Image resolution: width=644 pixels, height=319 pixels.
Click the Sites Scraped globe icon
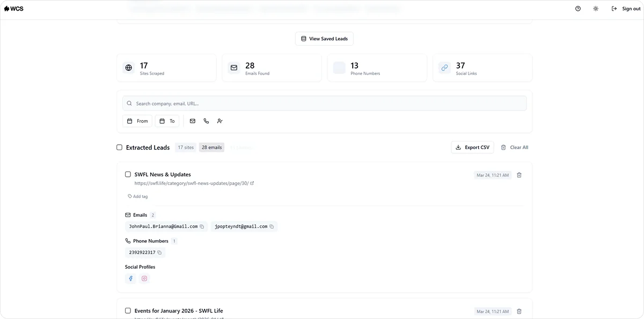coord(128,68)
